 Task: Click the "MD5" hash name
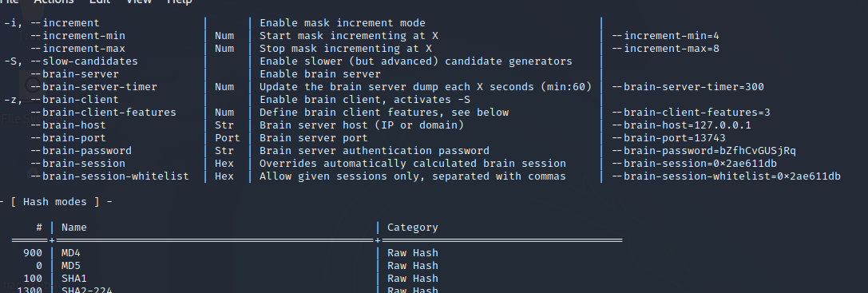(71, 265)
